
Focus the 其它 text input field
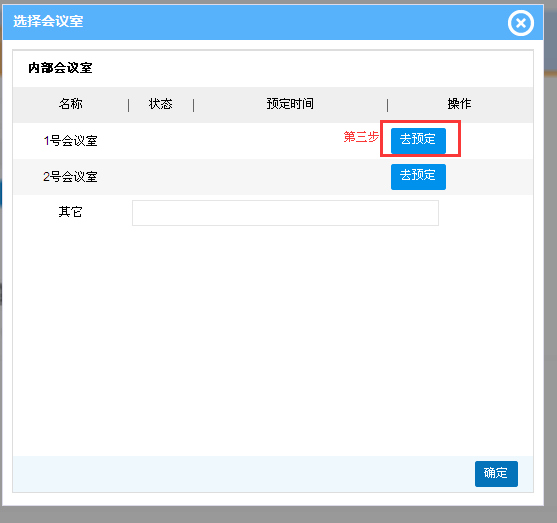285,213
